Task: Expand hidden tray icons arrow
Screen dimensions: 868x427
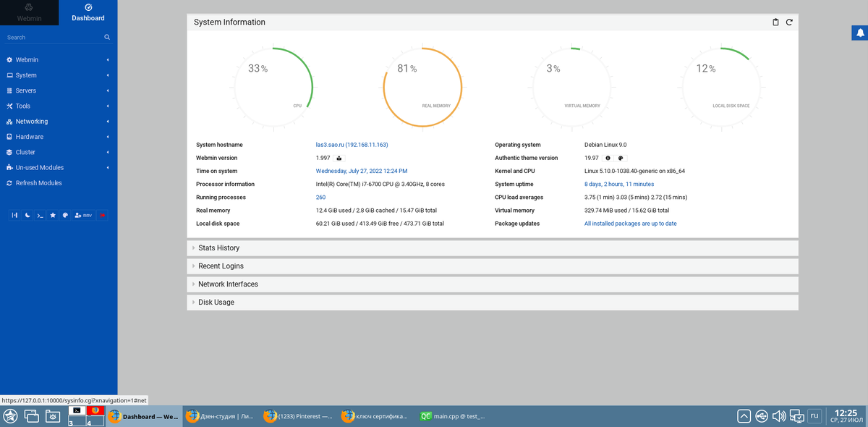Action: tap(744, 416)
